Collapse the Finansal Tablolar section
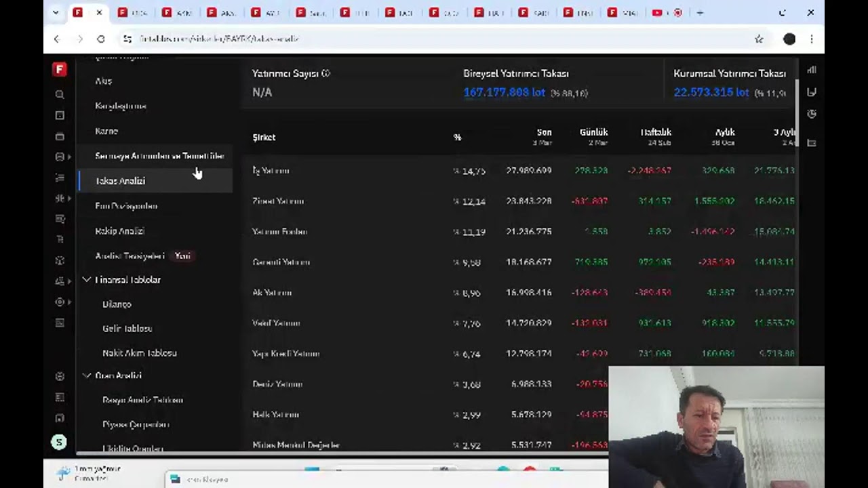The width and height of the screenshot is (868, 488). point(87,279)
